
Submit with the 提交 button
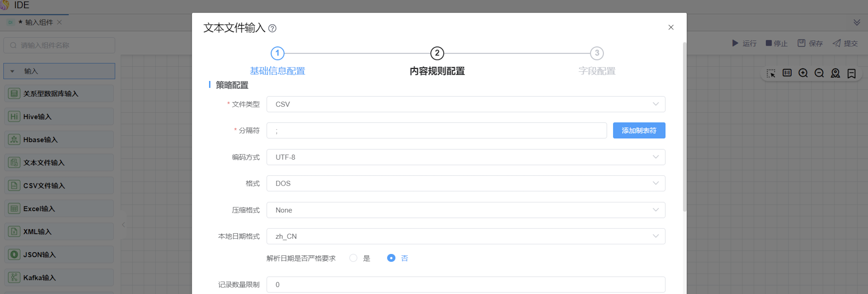pos(845,43)
